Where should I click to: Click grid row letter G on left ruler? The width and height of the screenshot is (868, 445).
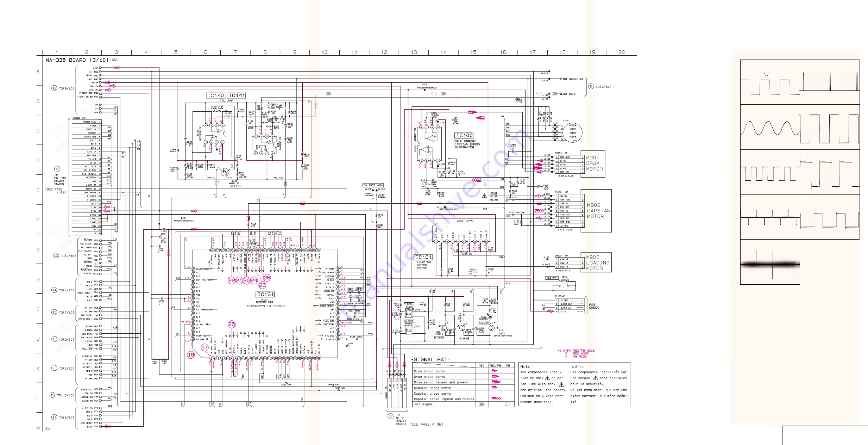point(38,250)
